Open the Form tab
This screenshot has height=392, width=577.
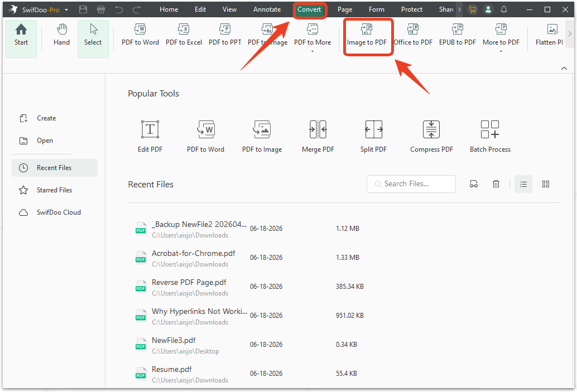(377, 9)
